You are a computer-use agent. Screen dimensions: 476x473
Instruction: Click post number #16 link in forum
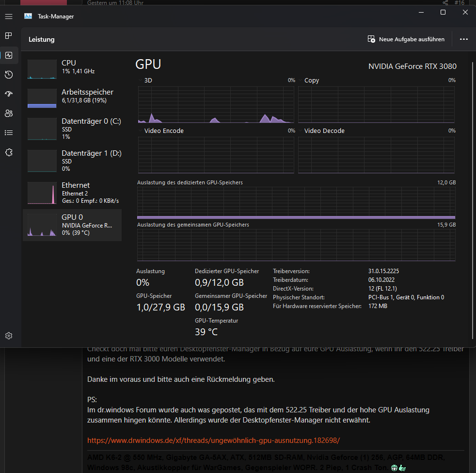460,3
